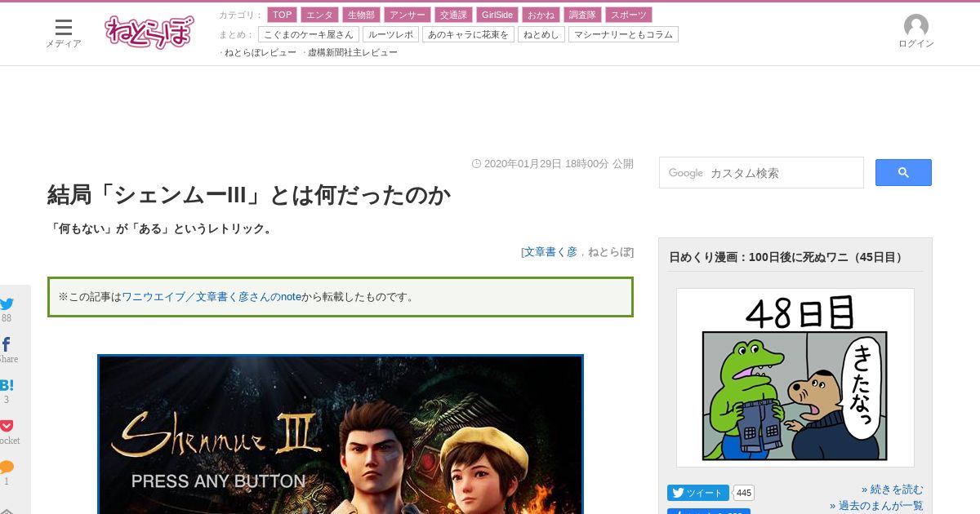The height and width of the screenshot is (514, 980).
Task: Select the エンタ category tab
Action: pyautogui.click(x=319, y=15)
